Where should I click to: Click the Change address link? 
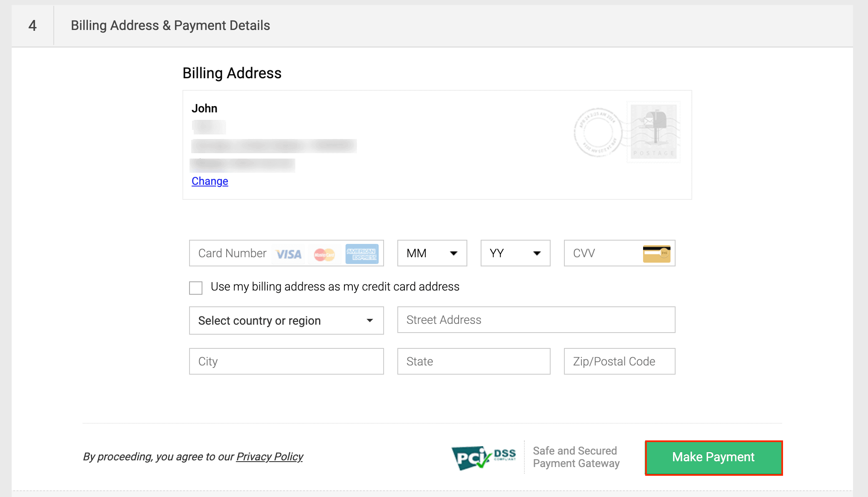pyautogui.click(x=210, y=181)
